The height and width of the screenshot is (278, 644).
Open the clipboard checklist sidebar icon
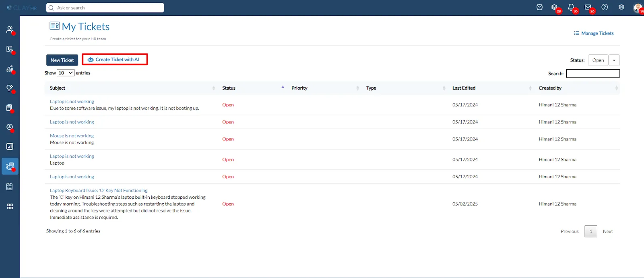click(x=10, y=186)
